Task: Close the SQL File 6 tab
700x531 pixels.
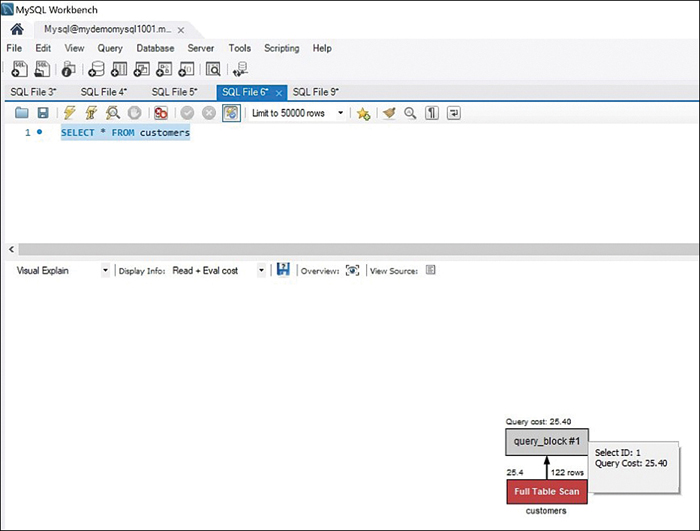Action: [x=279, y=93]
